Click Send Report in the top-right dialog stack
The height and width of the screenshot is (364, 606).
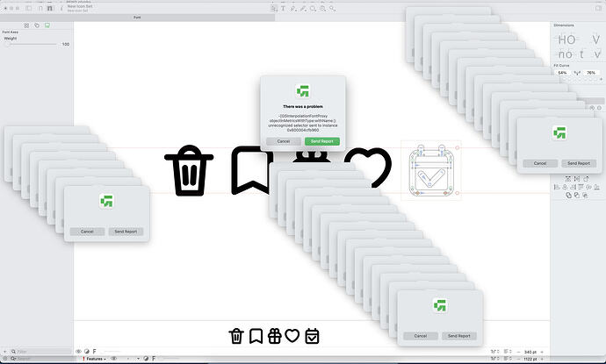(x=579, y=163)
